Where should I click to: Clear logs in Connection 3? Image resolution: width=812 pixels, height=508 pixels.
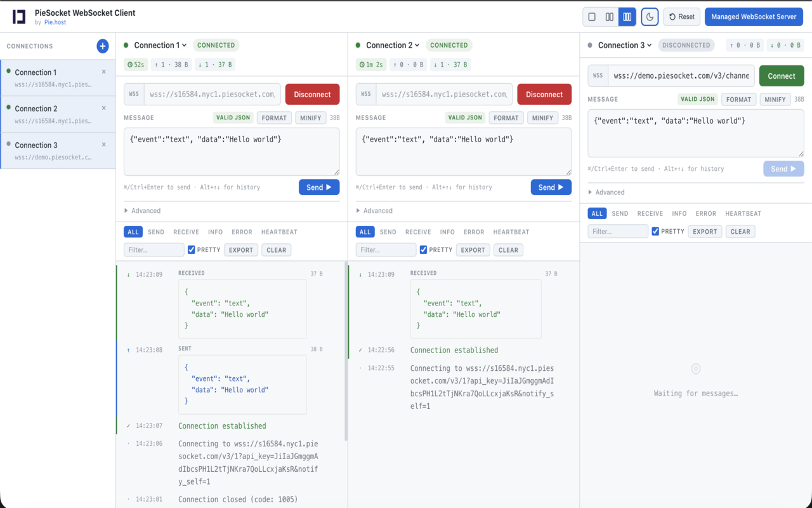point(740,232)
